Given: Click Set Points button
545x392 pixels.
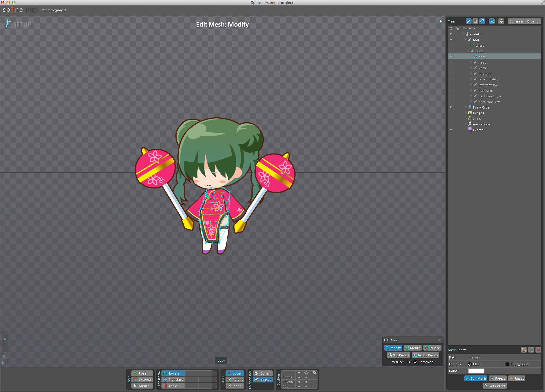Looking at the screenshot, I should pos(398,355).
